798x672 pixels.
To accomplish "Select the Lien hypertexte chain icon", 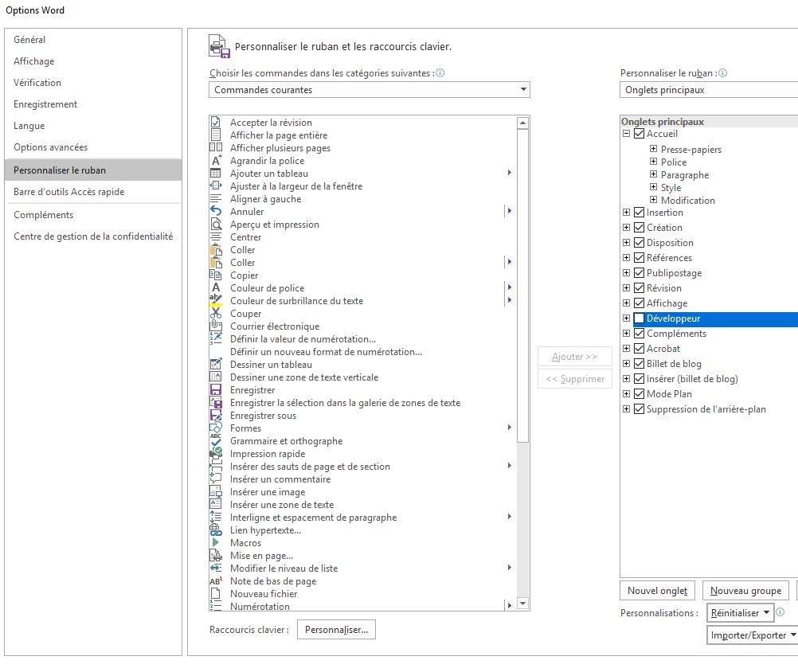I will click(x=216, y=530).
